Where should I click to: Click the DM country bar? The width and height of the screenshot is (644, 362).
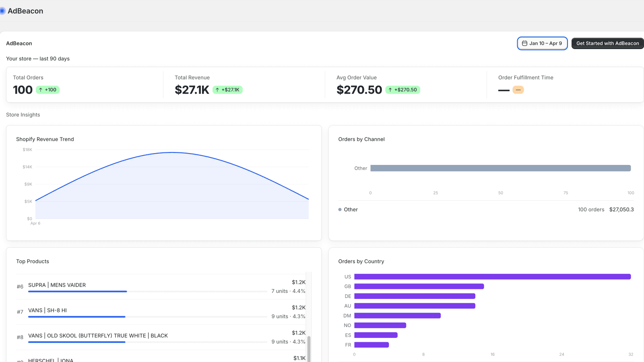pyautogui.click(x=397, y=316)
